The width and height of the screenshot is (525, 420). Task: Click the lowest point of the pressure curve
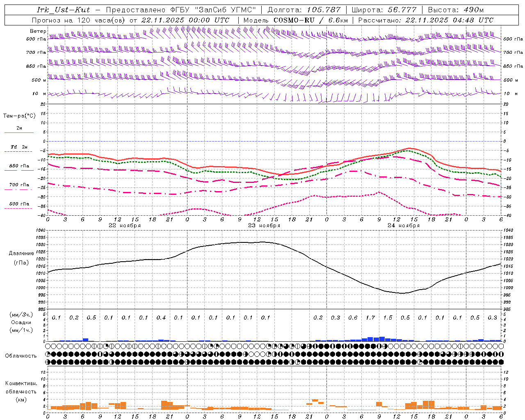tap(402, 293)
